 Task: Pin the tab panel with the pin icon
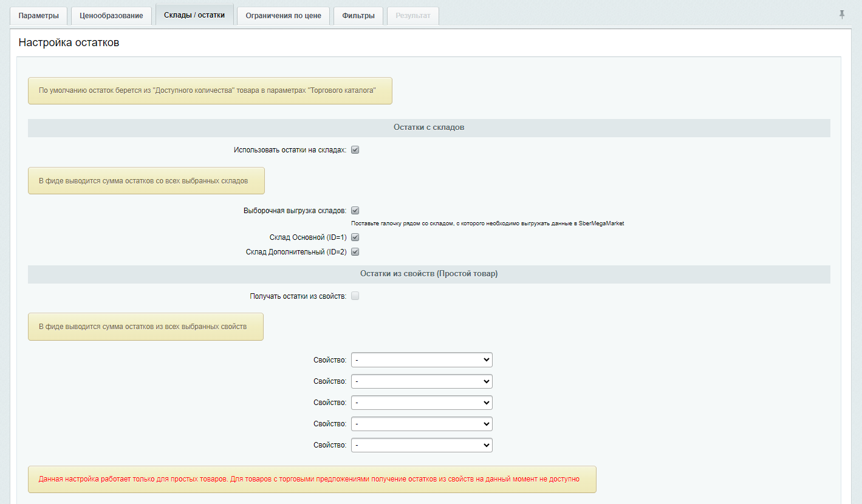(x=842, y=15)
